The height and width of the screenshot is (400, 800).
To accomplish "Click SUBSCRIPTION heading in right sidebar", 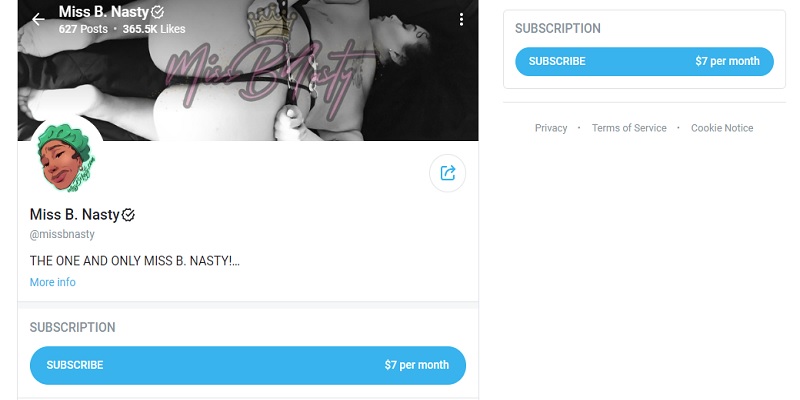I will [558, 28].
